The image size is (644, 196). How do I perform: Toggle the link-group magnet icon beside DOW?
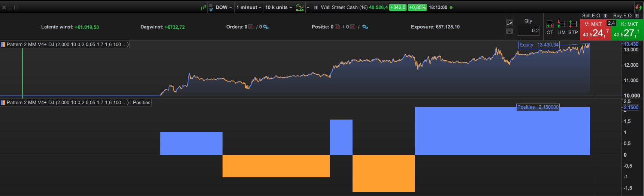pyautogui.click(x=211, y=7)
